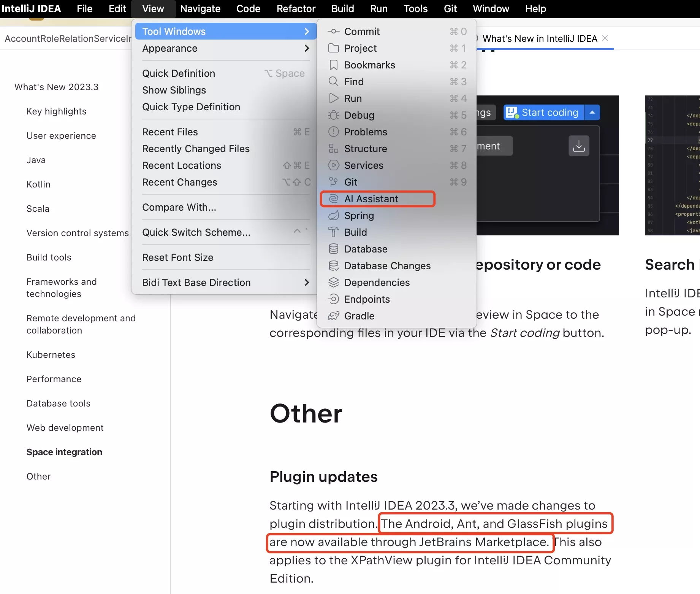Open the Run menu in the menu bar
700x594 pixels.
tap(379, 9)
